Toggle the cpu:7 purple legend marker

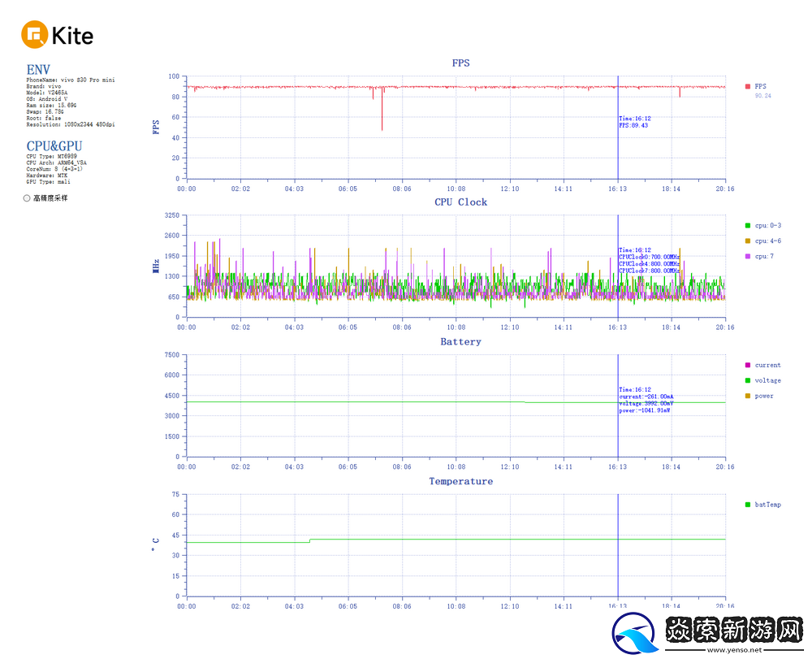(748, 256)
